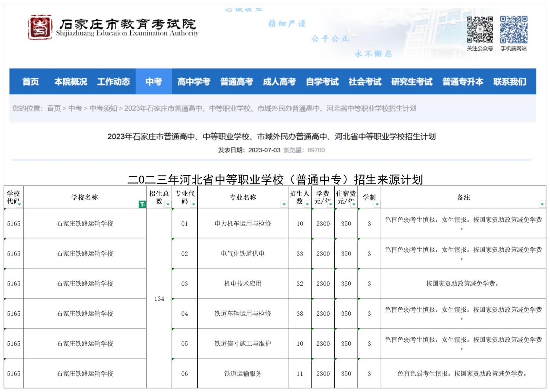Open filter arrow for 招生人数 column
The width and height of the screenshot is (550, 392).
(307, 204)
